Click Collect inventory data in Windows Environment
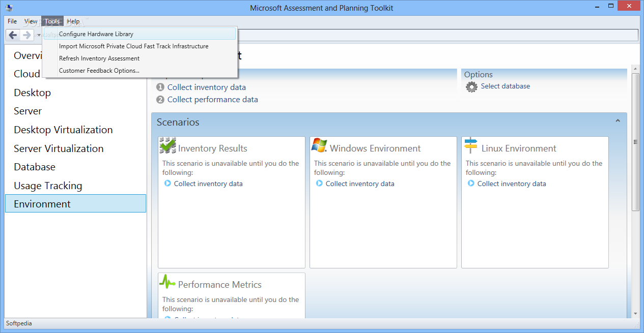The width and height of the screenshot is (644, 333). [x=360, y=184]
